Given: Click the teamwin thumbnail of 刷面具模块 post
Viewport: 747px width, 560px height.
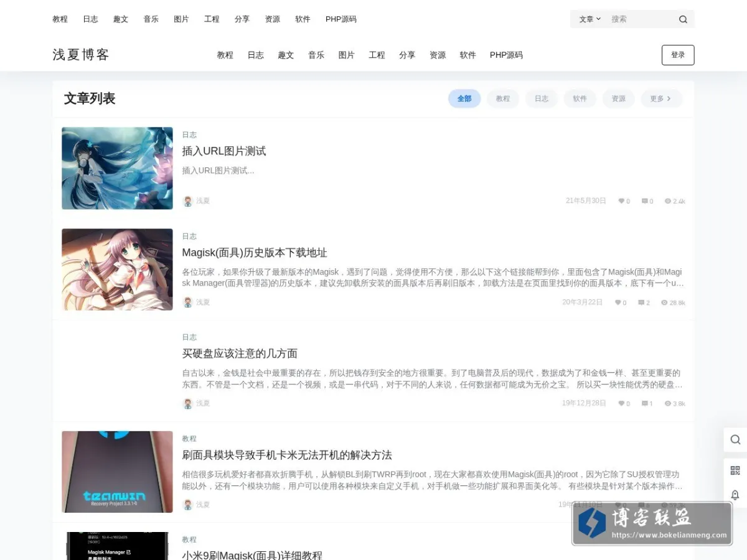Looking at the screenshot, I should pyautogui.click(x=117, y=472).
